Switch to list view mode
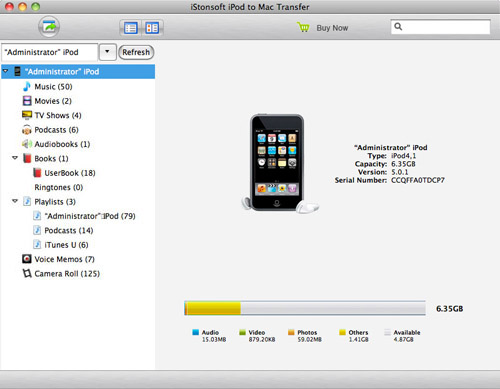The image size is (500, 389). coord(130,28)
